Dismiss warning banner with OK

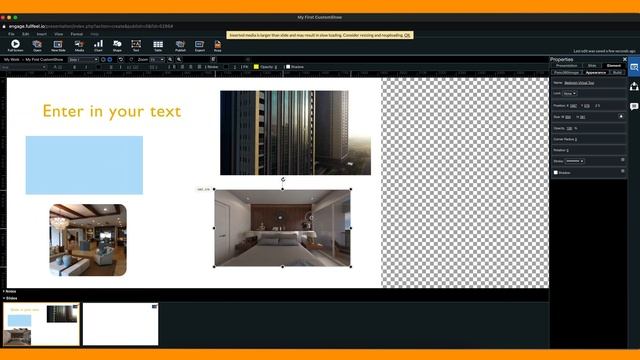coord(407,36)
